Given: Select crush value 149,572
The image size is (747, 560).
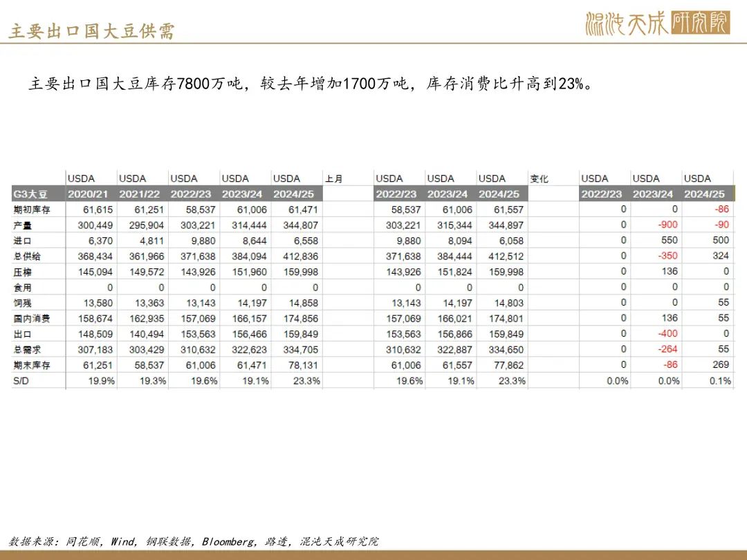Looking at the screenshot, I should click(x=146, y=272).
